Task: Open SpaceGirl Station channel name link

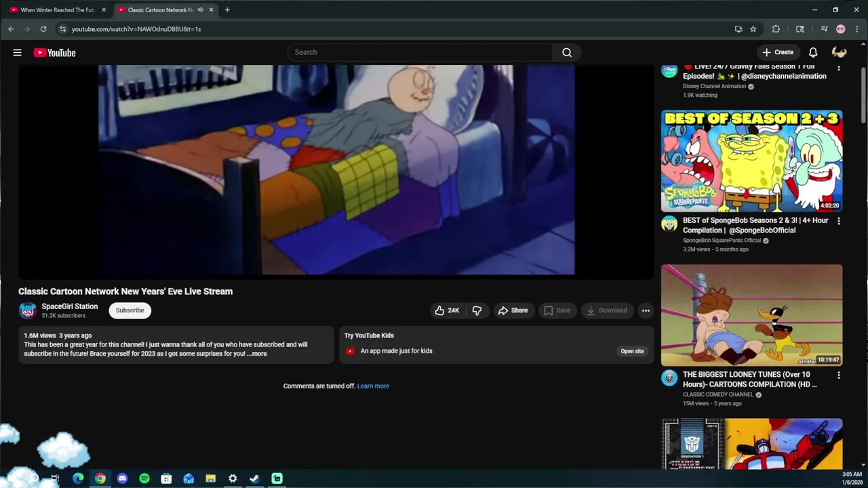Action: point(70,306)
